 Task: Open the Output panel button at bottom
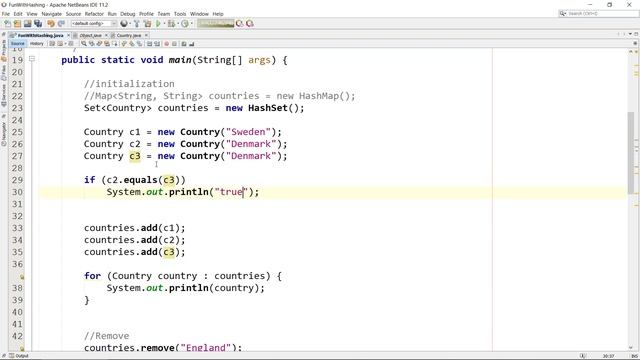coord(19,356)
